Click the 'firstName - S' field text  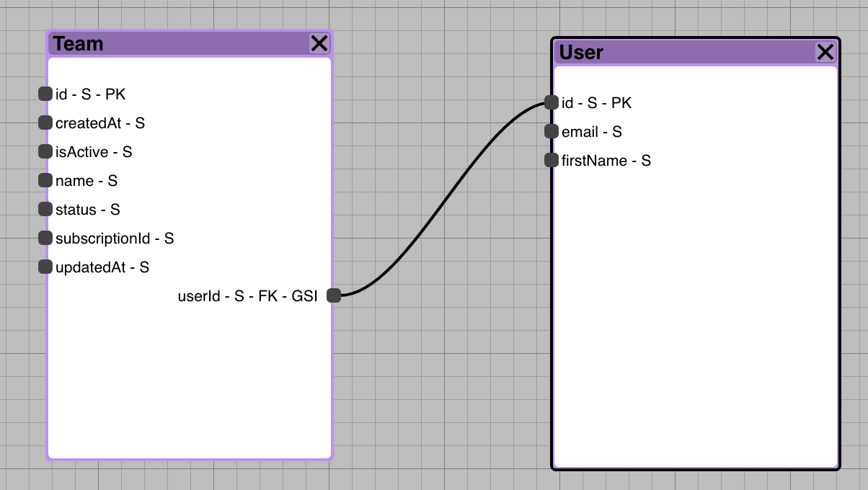pos(606,161)
